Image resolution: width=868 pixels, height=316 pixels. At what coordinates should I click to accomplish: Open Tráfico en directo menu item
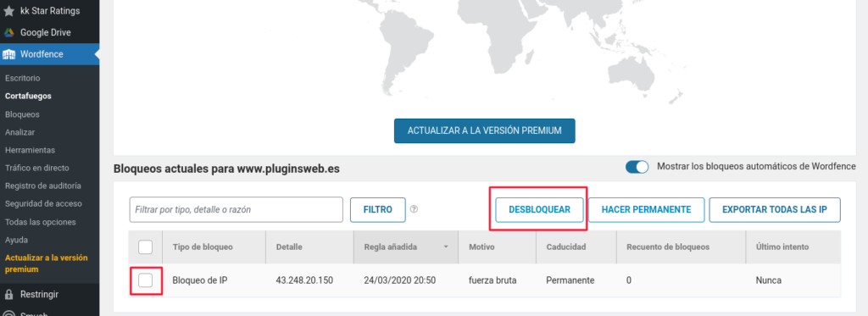point(37,168)
